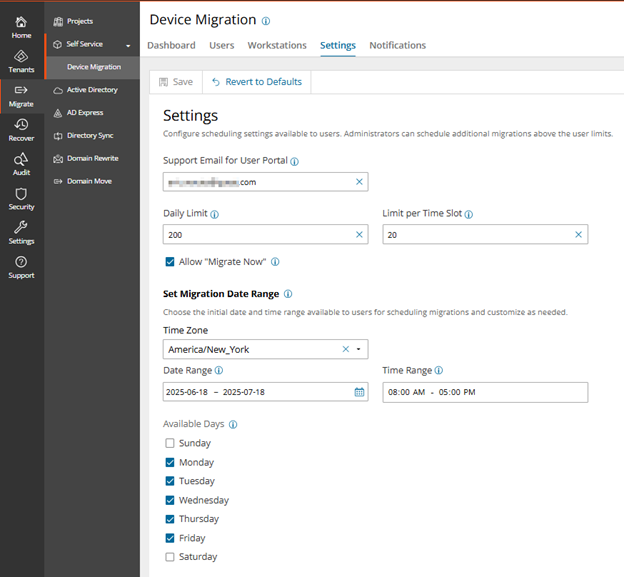Disable the Friday checkbox

tap(170, 538)
